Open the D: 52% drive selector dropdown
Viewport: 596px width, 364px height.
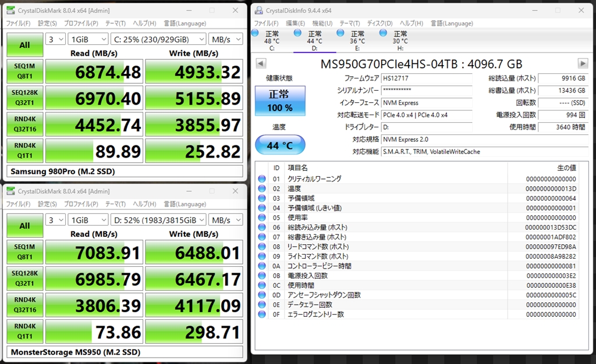[158, 220]
